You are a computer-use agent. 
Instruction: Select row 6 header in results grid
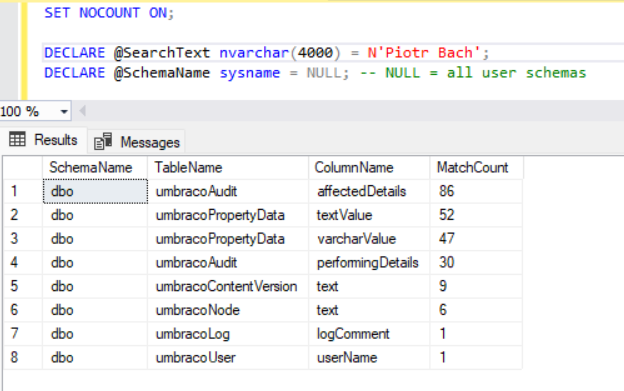23,310
